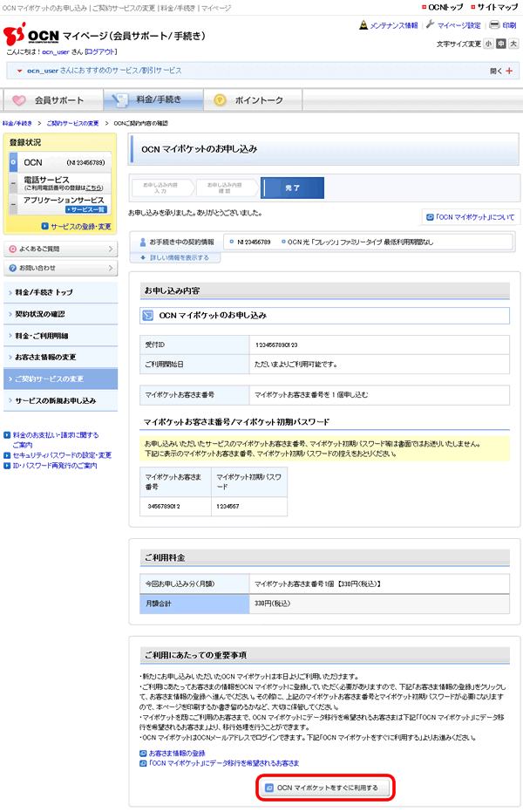Click the ログアウト link
The image size is (523, 812).
click(x=101, y=51)
